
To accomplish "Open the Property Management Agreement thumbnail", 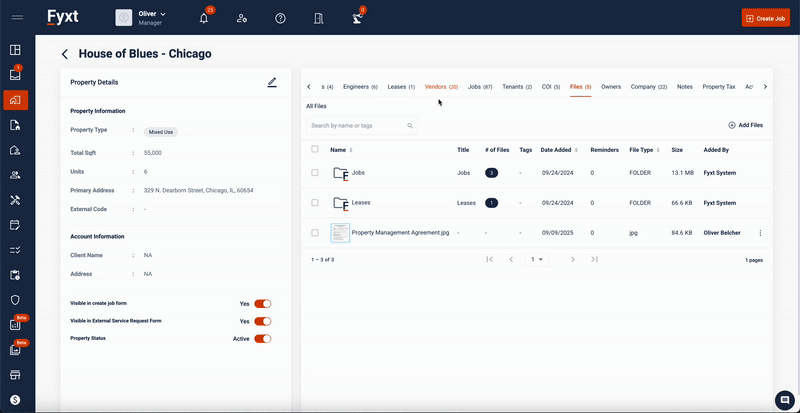I will 340,233.
